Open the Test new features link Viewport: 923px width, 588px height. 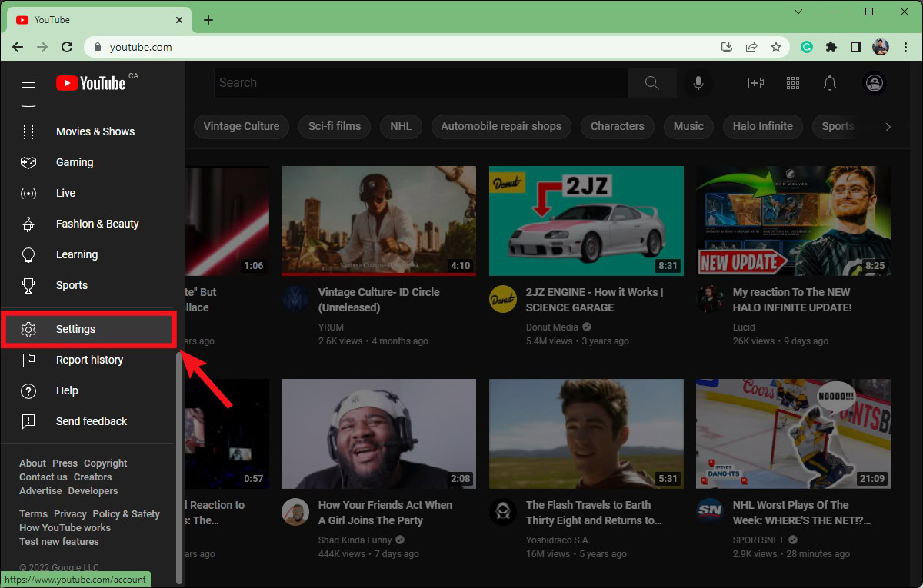tap(59, 541)
